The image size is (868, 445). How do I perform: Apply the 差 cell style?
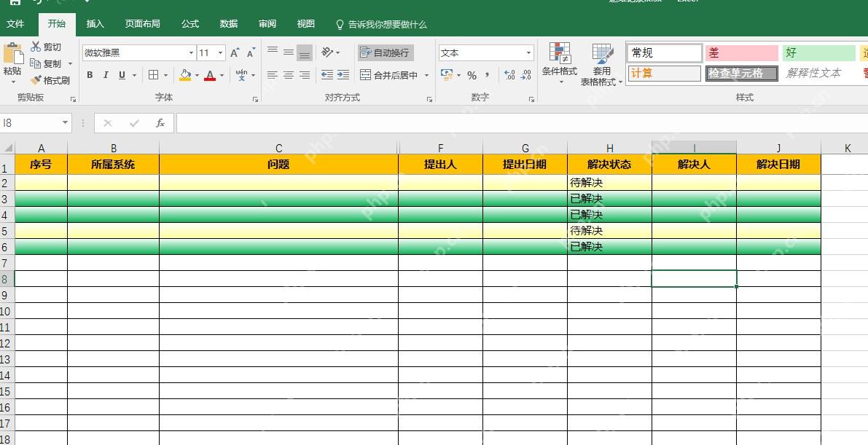coord(742,52)
